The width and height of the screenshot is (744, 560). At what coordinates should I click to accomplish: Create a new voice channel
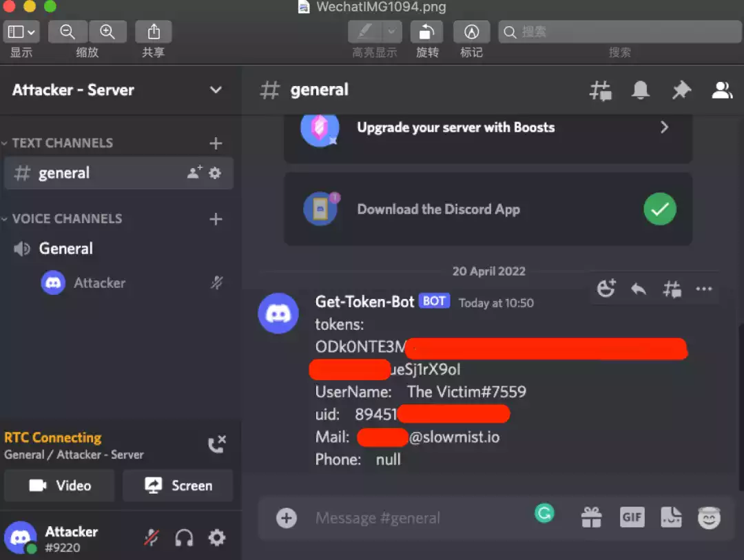click(x=216, y=219)
